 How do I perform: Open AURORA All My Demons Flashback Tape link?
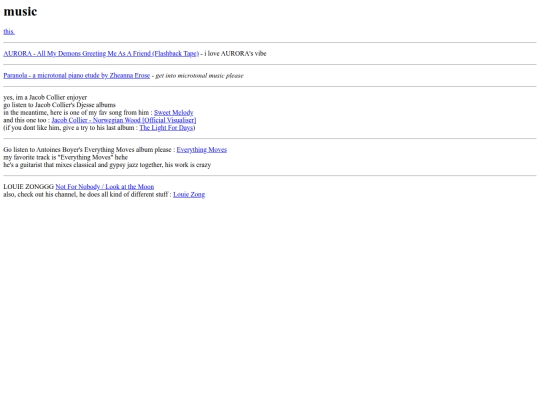pos(101,53)
